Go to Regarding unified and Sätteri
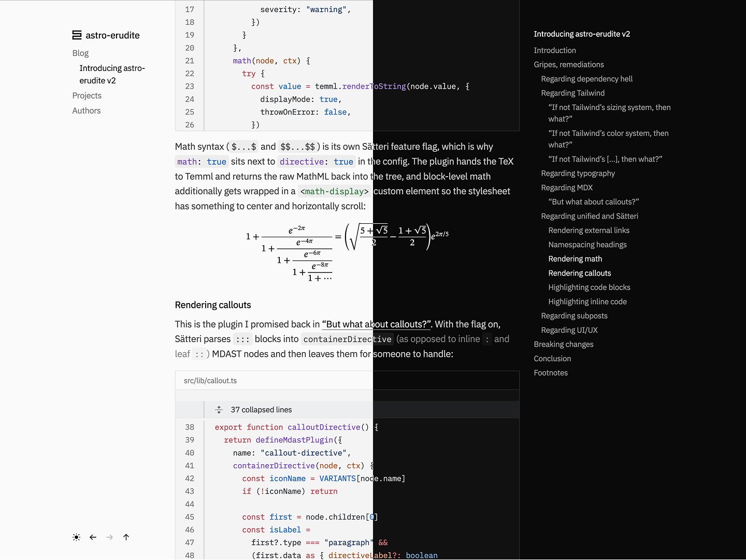The image size is (746, 560). pos(590,216)
